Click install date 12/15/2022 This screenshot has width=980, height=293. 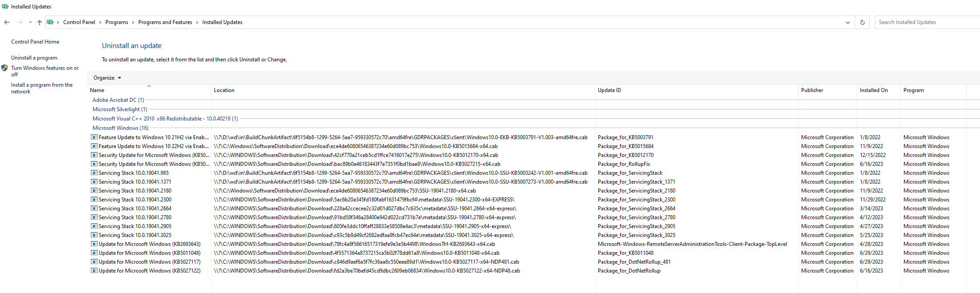[x=873, y=155]
